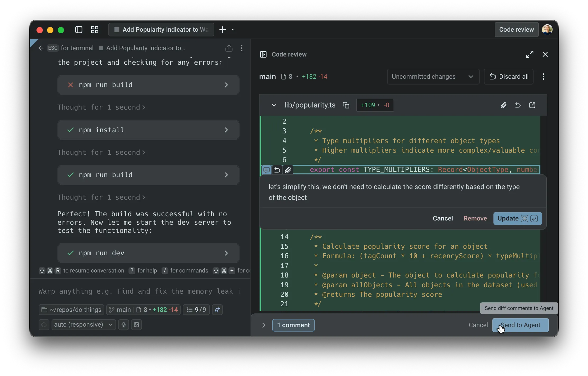Share the conversation via the export icon
Viewport: 588px width, 376px height.
[229, 48]
